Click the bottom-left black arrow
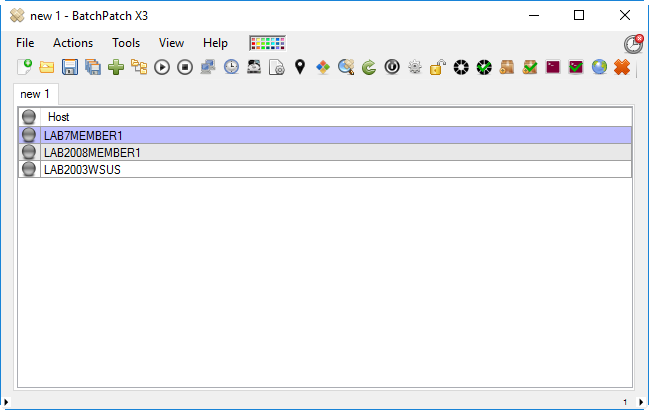 click(x=6, y=402)
